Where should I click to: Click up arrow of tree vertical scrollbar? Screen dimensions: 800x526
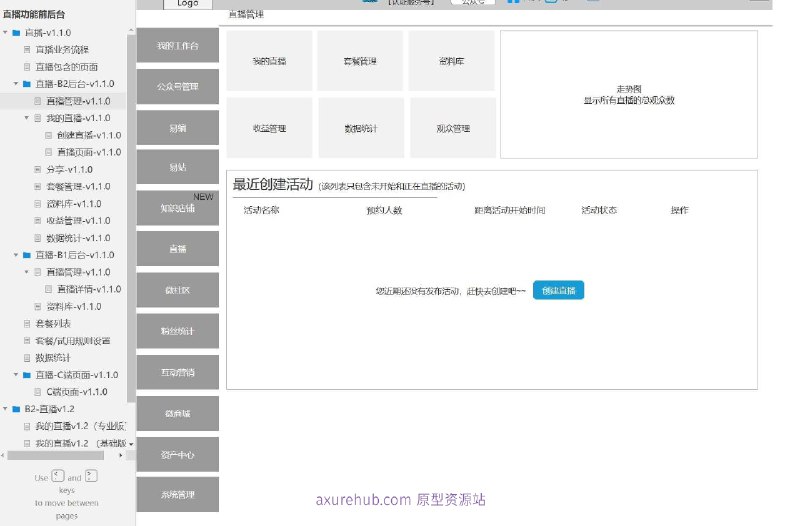pyautogui.click(x=131, y=31)
